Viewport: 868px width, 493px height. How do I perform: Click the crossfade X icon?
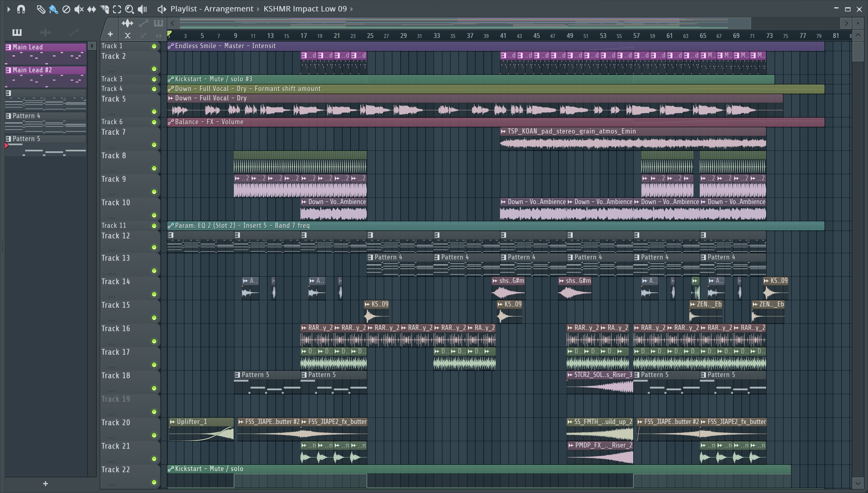pyautogui.click(x=127, y=35)
